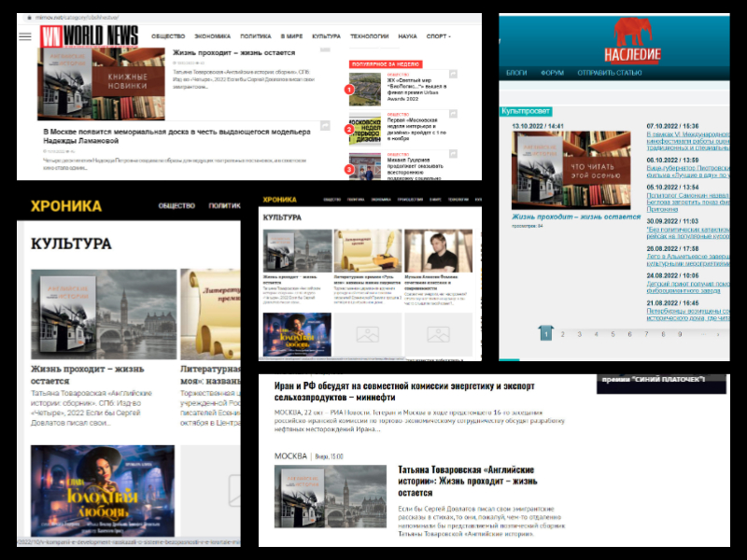Open БЛОГИ on the Наследие site
Viewport: 747px width, 560px height.
[x=516, y=73]
